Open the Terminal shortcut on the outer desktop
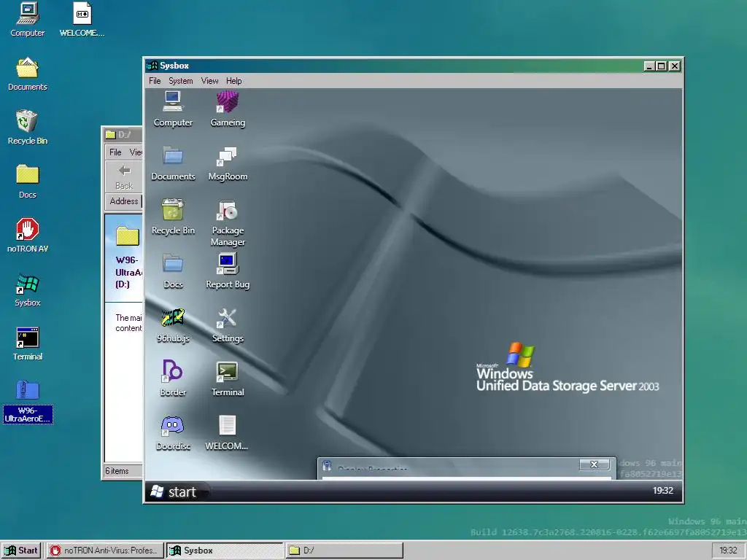This screenshot has height=560, width=747. click(x=28, y=343)
